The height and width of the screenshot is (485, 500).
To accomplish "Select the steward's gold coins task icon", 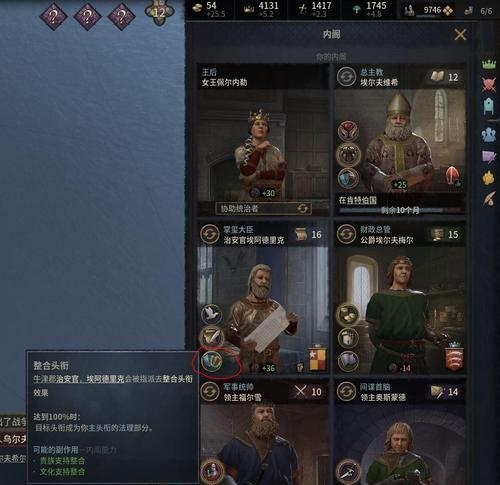I will point(349,314).
